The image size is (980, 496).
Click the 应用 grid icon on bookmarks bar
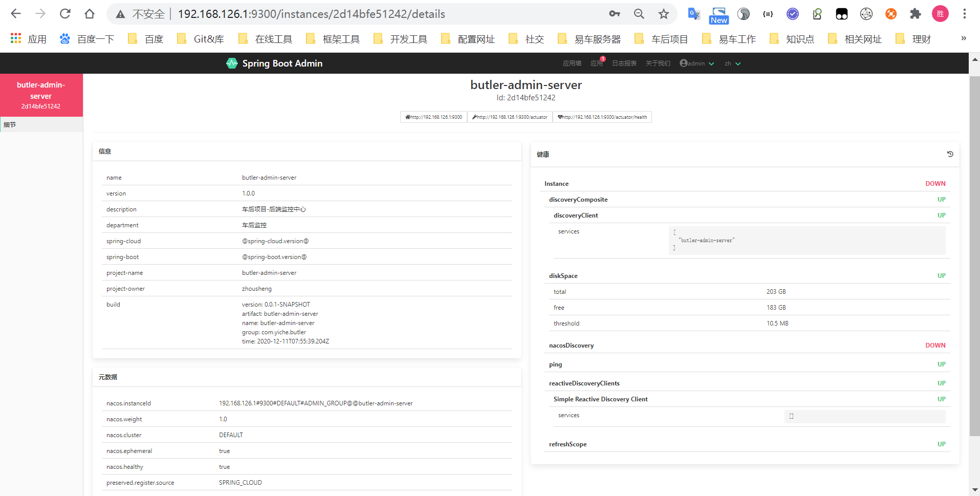pos(15,38)
